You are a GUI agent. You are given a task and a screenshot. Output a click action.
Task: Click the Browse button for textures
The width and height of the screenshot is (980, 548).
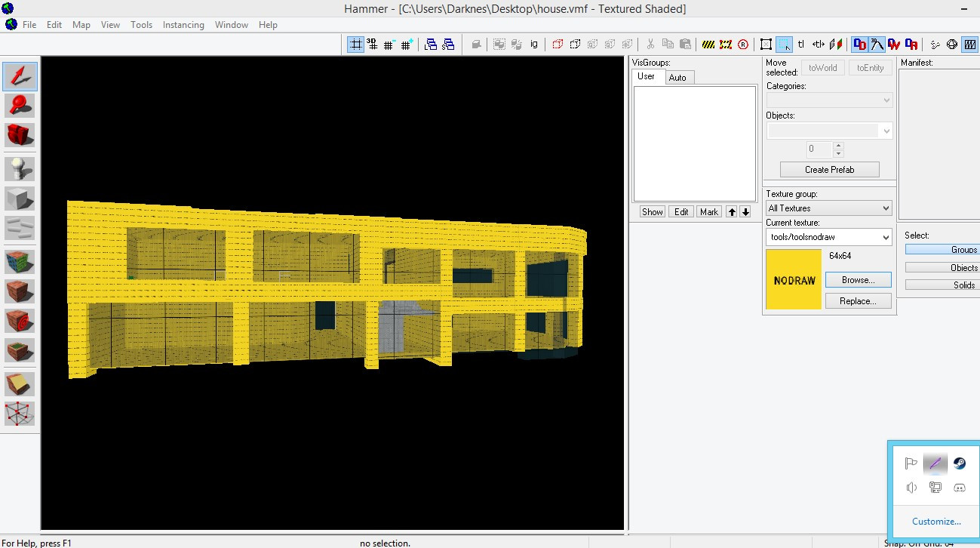pyautogui.click(x=858, y=279)
